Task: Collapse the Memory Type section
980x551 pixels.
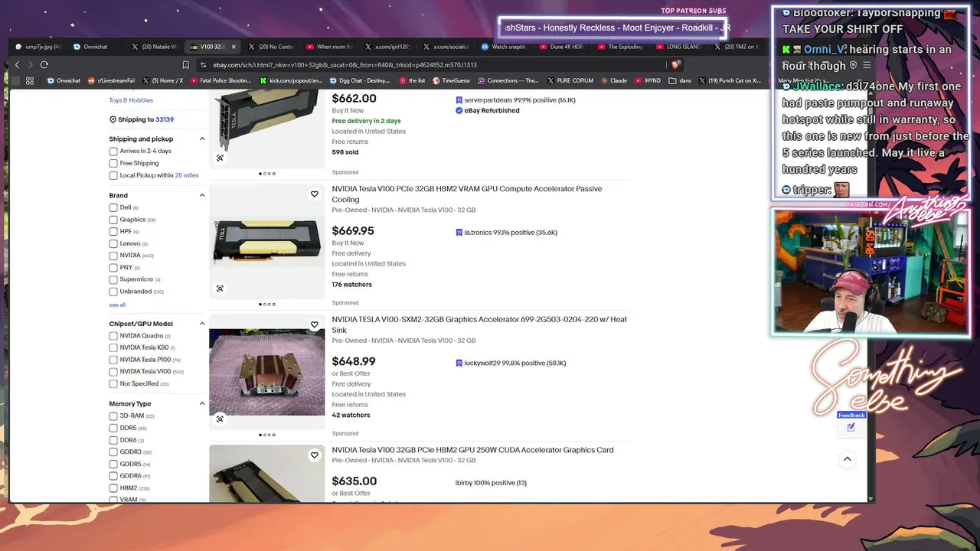Action: (202, 404)
